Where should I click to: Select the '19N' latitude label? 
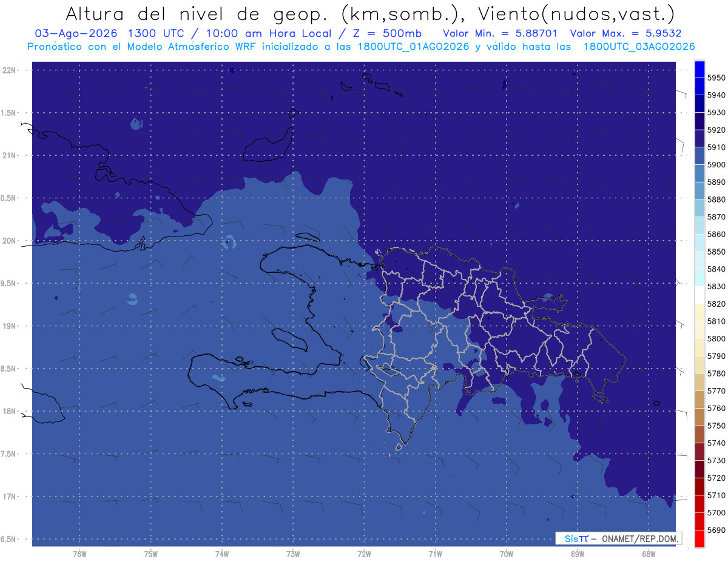pos(10,326)
